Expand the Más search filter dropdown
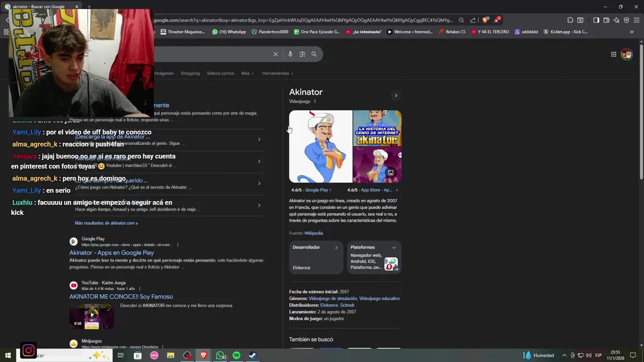This screenshot has width=644, height=362. click(247, 73)
